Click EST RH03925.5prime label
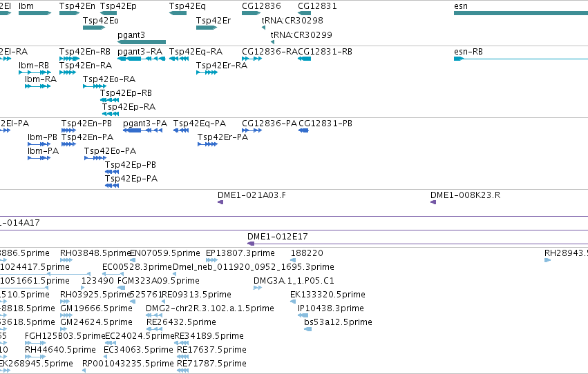This screenshot has width=588, height=374. (x=95, y=295)
